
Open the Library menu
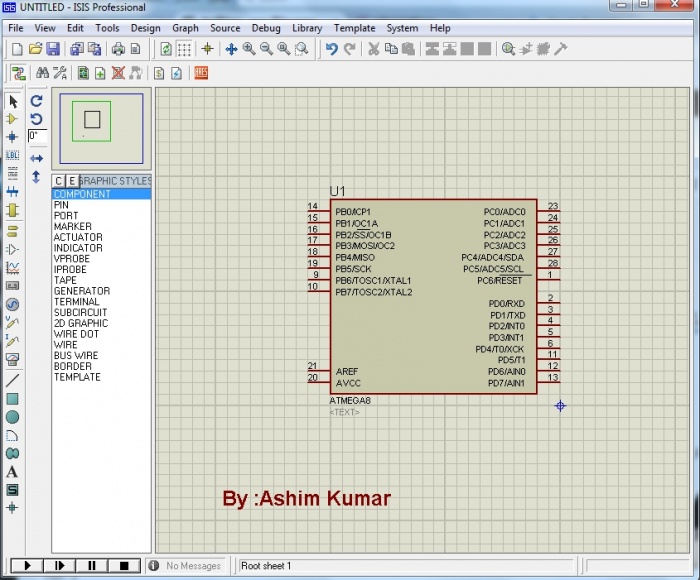click(307, 28)
